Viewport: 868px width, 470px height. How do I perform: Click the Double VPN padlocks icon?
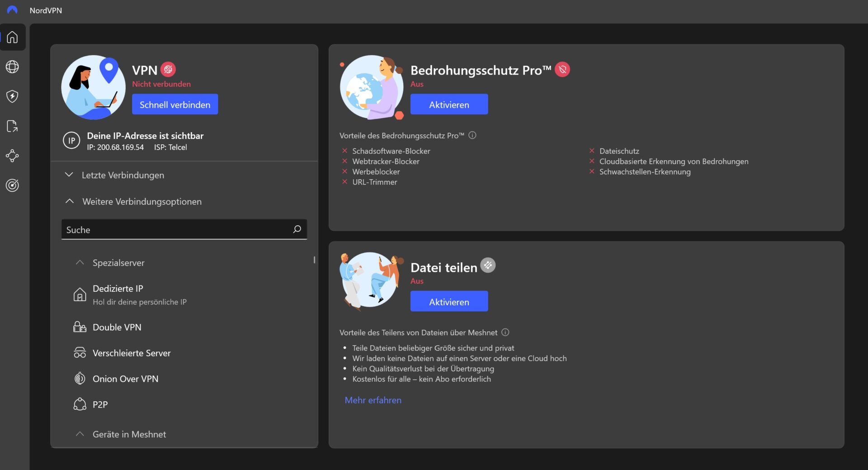click(80, 327)
